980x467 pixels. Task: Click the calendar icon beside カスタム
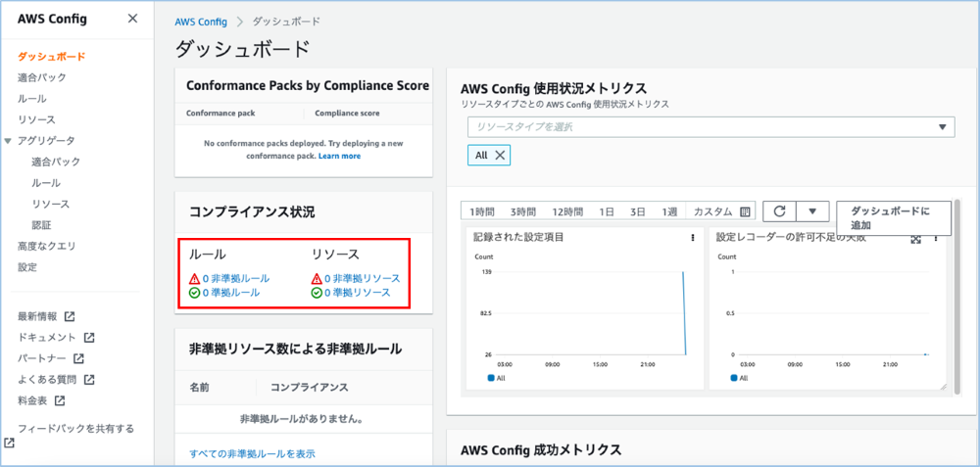click(745, 211)
